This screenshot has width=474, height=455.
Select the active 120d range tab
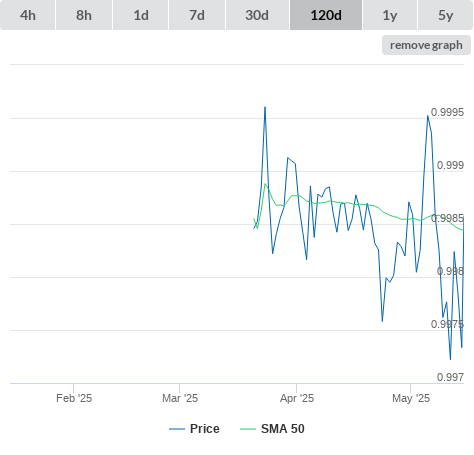pos(326,15)
